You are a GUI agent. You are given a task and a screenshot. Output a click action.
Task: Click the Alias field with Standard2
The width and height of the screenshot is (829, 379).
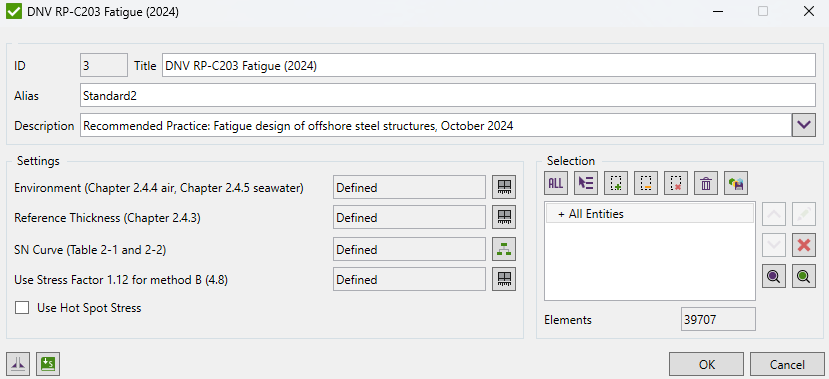447,95
